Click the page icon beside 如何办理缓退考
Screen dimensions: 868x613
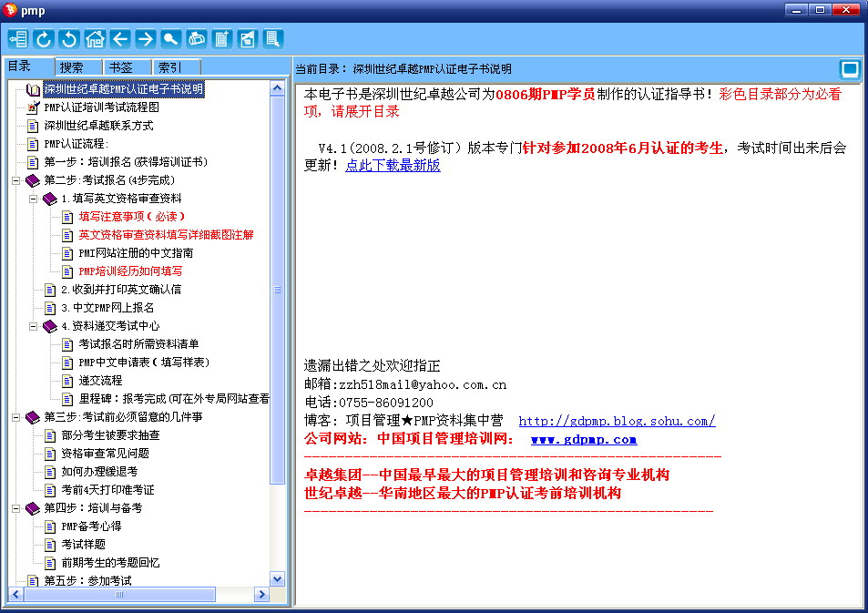(50, 472)
